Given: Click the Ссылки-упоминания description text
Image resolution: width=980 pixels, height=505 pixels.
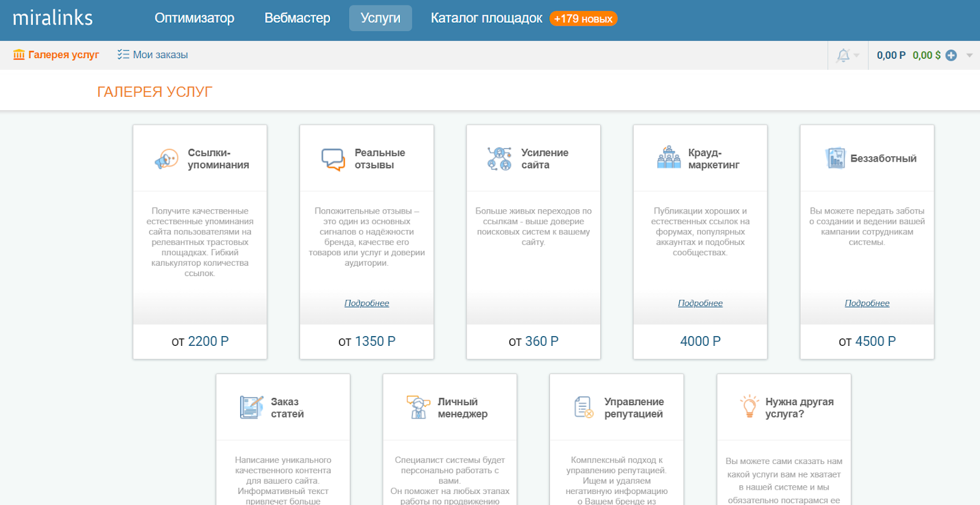Looking at the screenshot, I should pos(200,242).
